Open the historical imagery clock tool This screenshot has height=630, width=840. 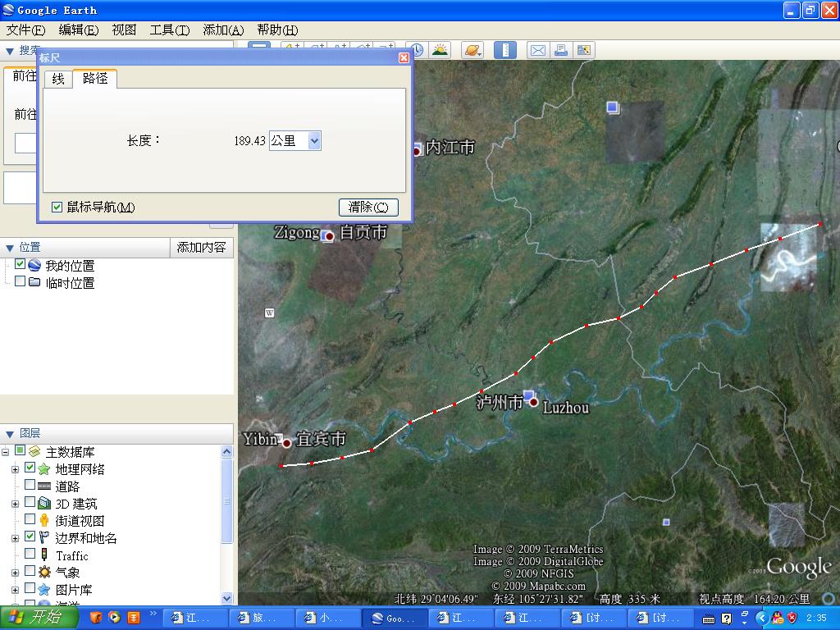418,50
